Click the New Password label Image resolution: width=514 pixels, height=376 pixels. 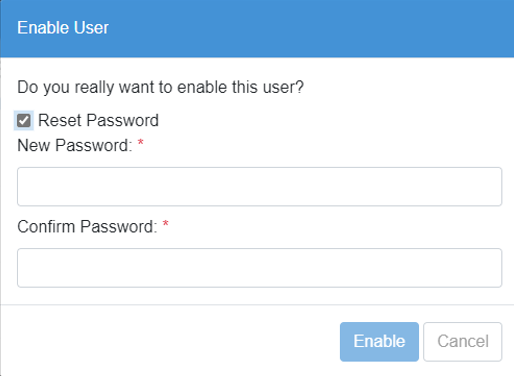75,146
